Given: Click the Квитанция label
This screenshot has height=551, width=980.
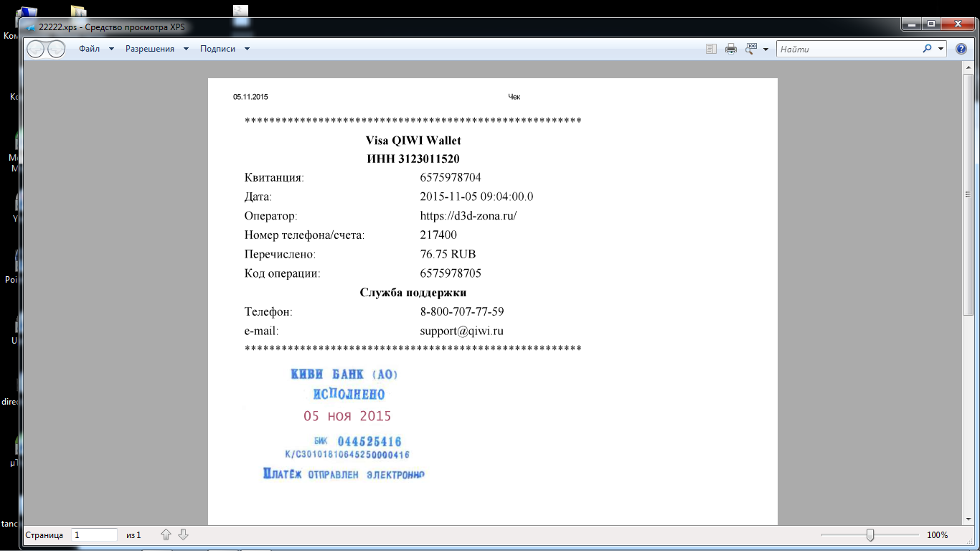Looking at the screenshot, I should point(274,177).
